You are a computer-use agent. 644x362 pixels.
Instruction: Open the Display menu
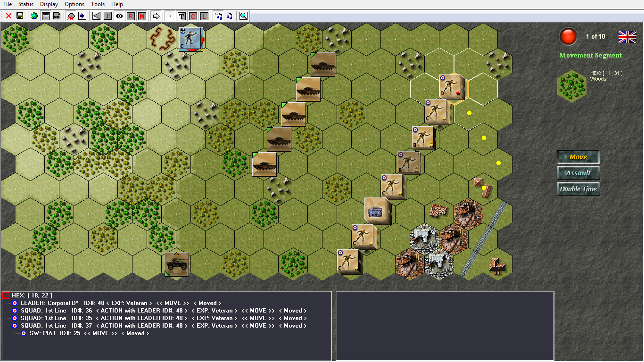coord(49,4)
